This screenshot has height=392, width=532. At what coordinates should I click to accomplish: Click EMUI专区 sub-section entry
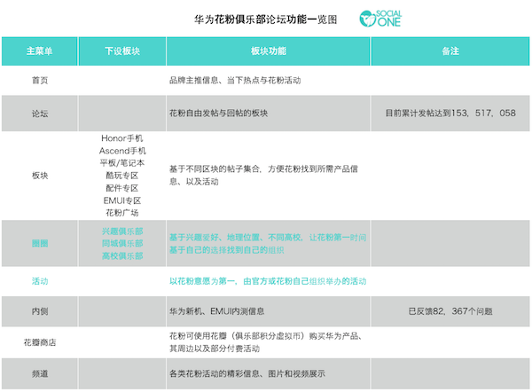tap(122, 200)
